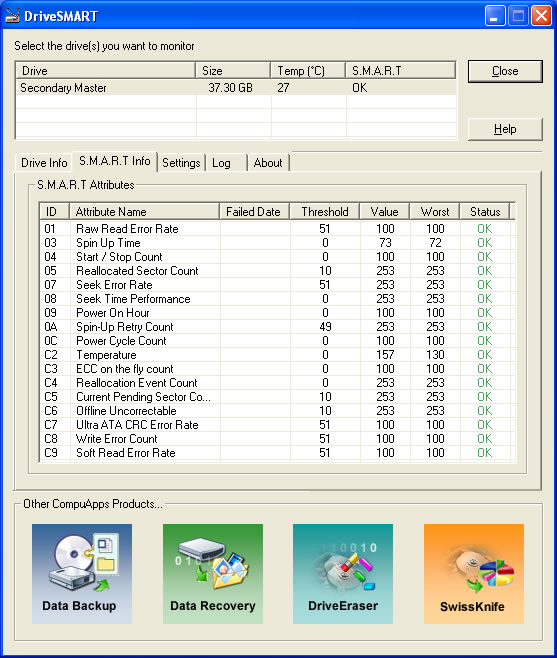The image size is (557, 658).
Task: Open the Settings tab
Action: [181, 163]
